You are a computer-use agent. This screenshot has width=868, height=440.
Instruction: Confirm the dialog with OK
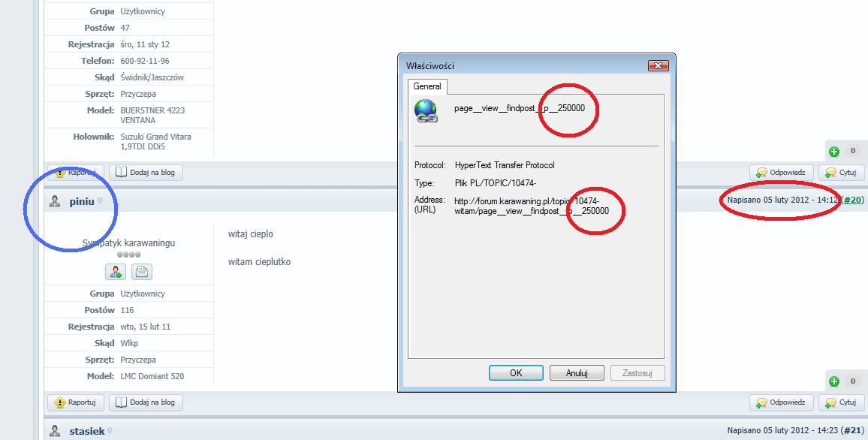(x=516, y=373)
